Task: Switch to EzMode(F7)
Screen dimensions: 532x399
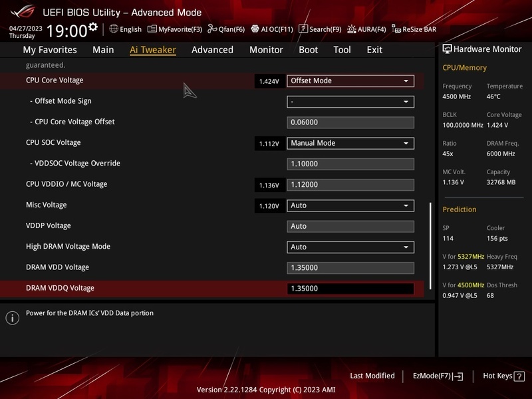Action: [x=438, y=376]
